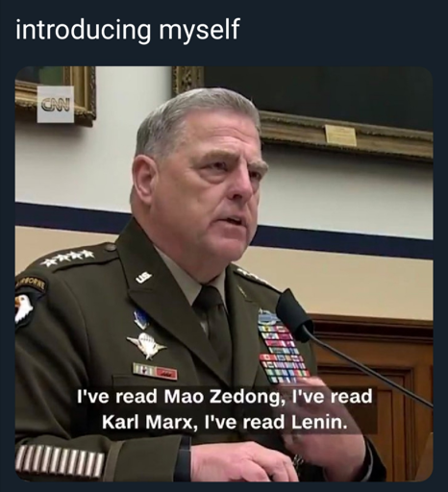Click the brass plaque on picture frame
The height and width of the screenshot is (492, 448).
(340, 135)
